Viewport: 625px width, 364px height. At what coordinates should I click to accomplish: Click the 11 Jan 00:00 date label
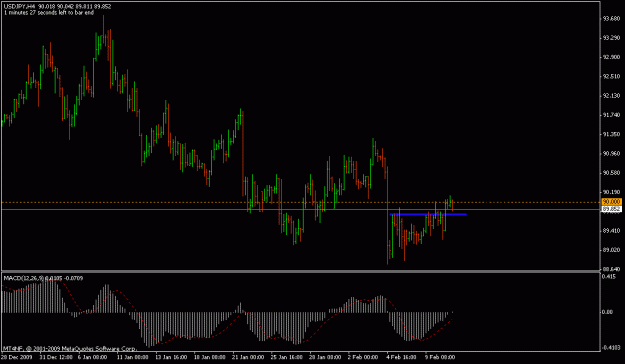point(132,357)
